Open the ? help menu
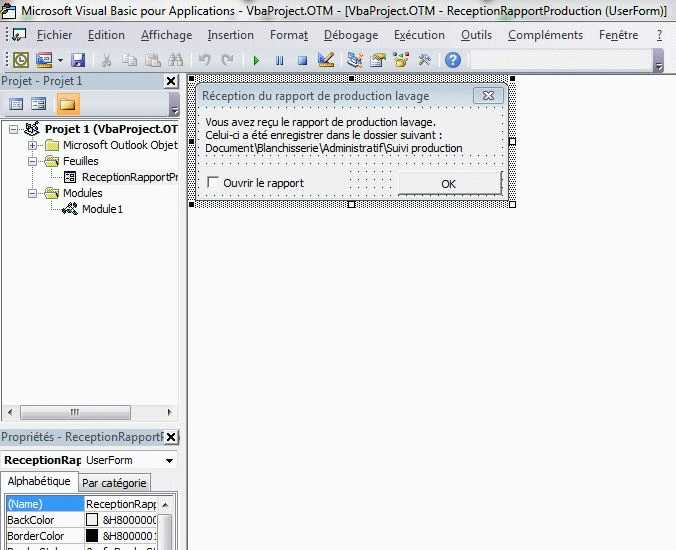The image size is (676, 550). (659, 35)
